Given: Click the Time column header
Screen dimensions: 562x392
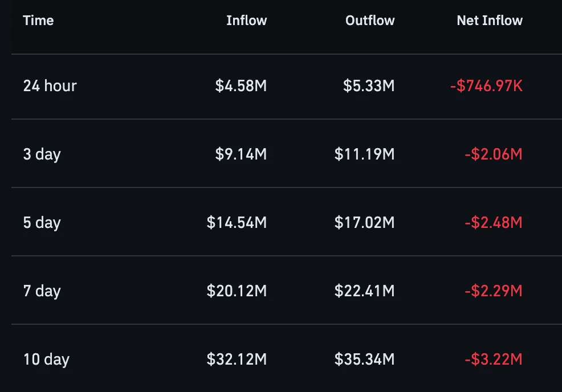Looking at the screenshot, I should point(38,21).
